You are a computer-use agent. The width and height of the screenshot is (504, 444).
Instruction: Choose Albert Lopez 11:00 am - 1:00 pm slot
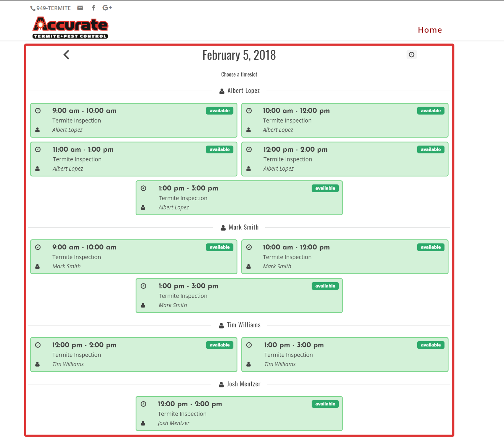[x=134, y=159]
